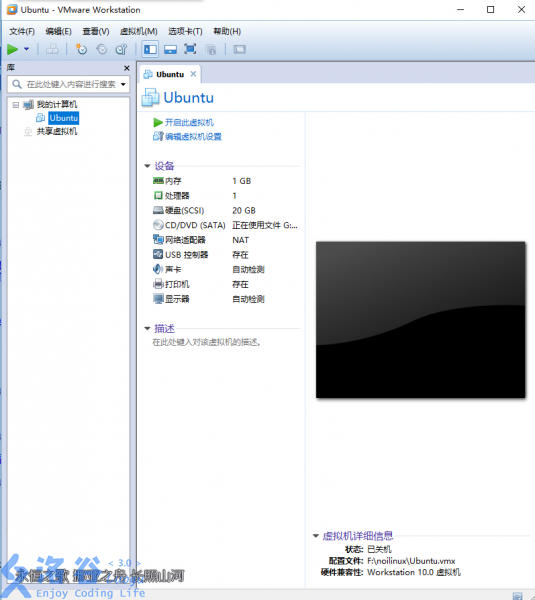Click the 硬盘(SCSI) hard disk icon
The image size is (535, 600).
click(158, 210)
